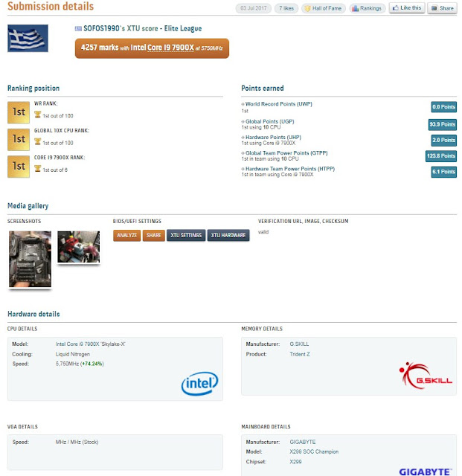462x476 pixels.
Task: Click the ANALYZE button
Action: [127, 235]
